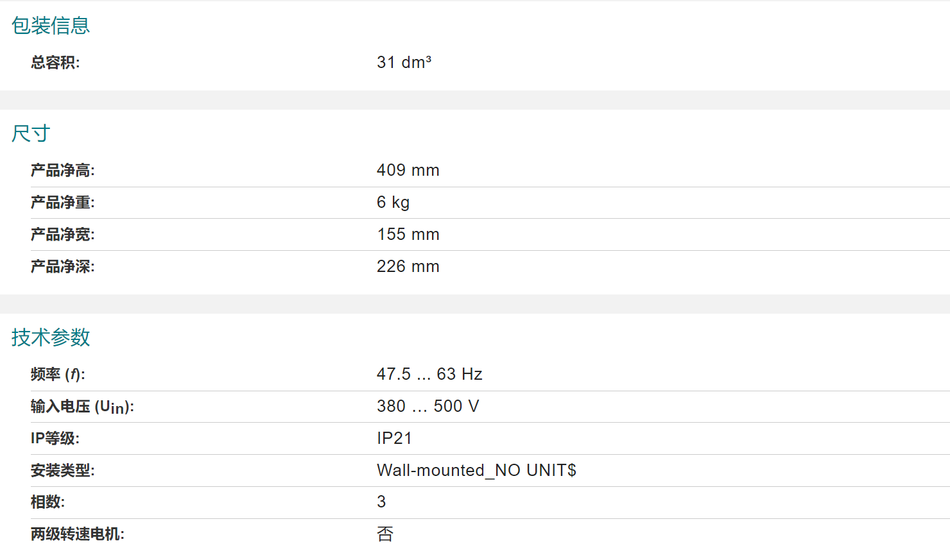950x560 pixels.
Task: Select the 总容积 label
Action: (55, 62)
